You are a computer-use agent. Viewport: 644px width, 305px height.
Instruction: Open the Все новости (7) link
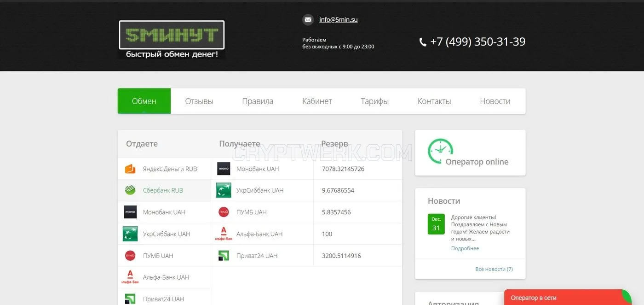point(494,269)
